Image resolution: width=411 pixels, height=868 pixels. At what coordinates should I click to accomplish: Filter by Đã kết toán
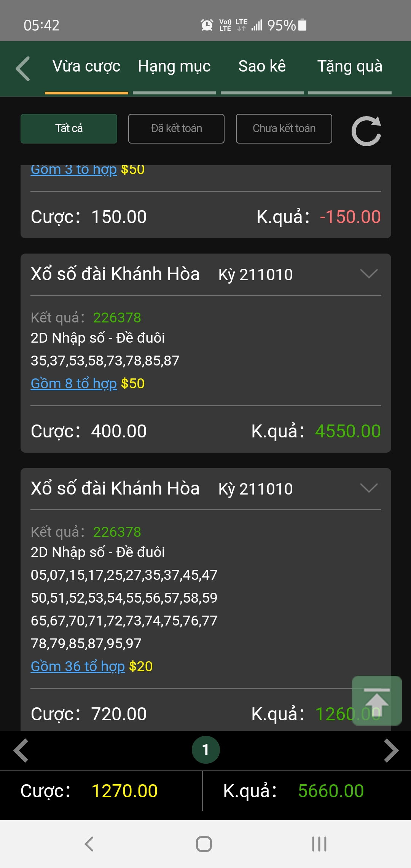176,129
